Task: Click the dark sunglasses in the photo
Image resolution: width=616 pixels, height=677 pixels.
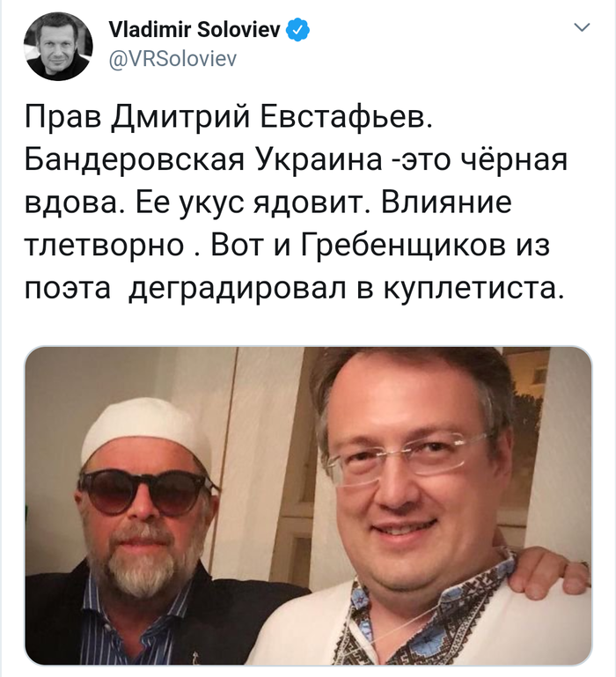Action: point(148,492)
